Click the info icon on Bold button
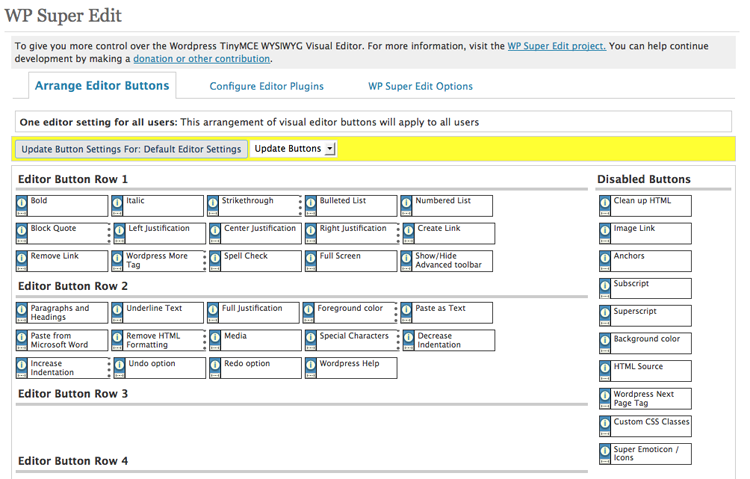This screenshot has width=750, height=479. [22, 203]
